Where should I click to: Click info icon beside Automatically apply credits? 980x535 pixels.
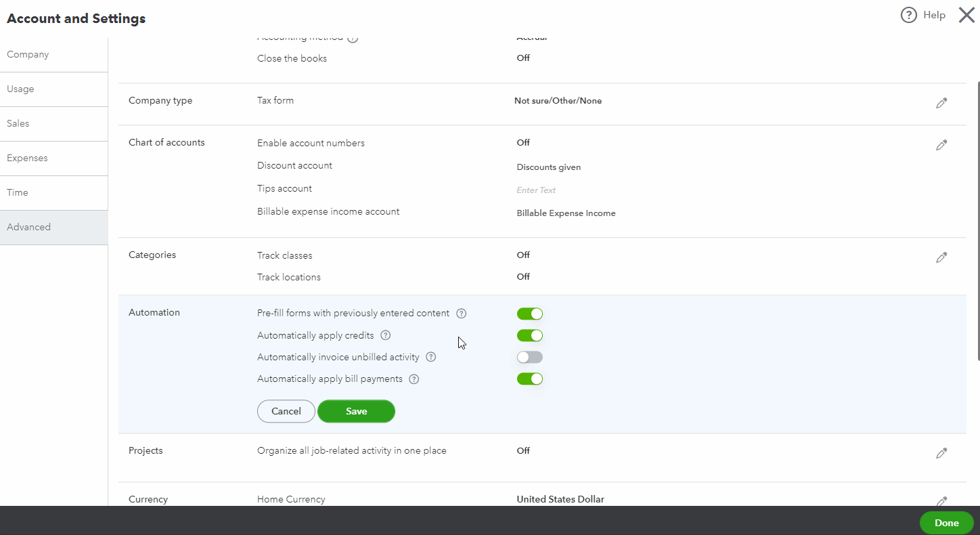[x=386, y=335]
